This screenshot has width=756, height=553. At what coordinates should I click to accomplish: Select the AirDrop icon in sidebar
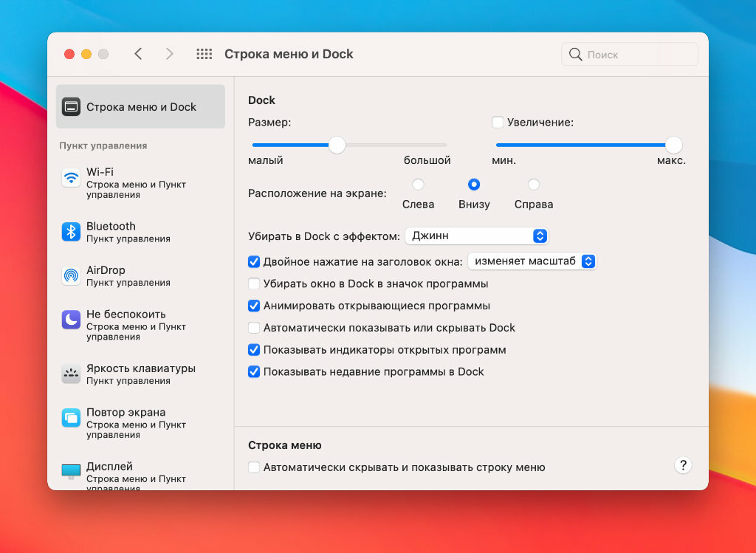pyautogui.click(x=71, y=276)
